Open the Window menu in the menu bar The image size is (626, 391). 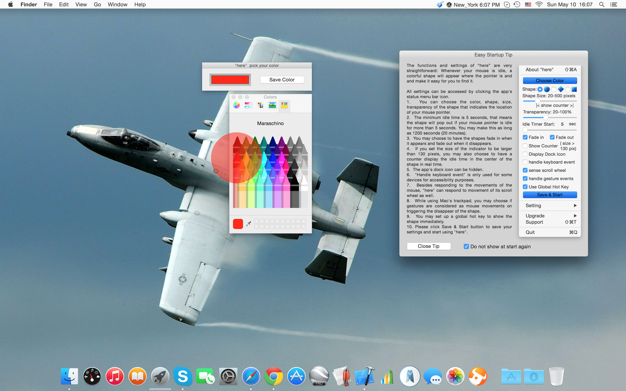click(117, 4)
